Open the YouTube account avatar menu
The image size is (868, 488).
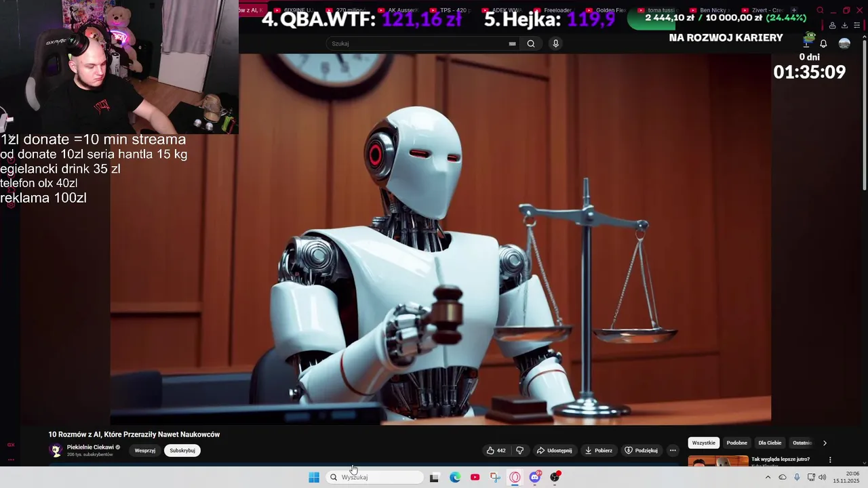(x=844, y=43)
